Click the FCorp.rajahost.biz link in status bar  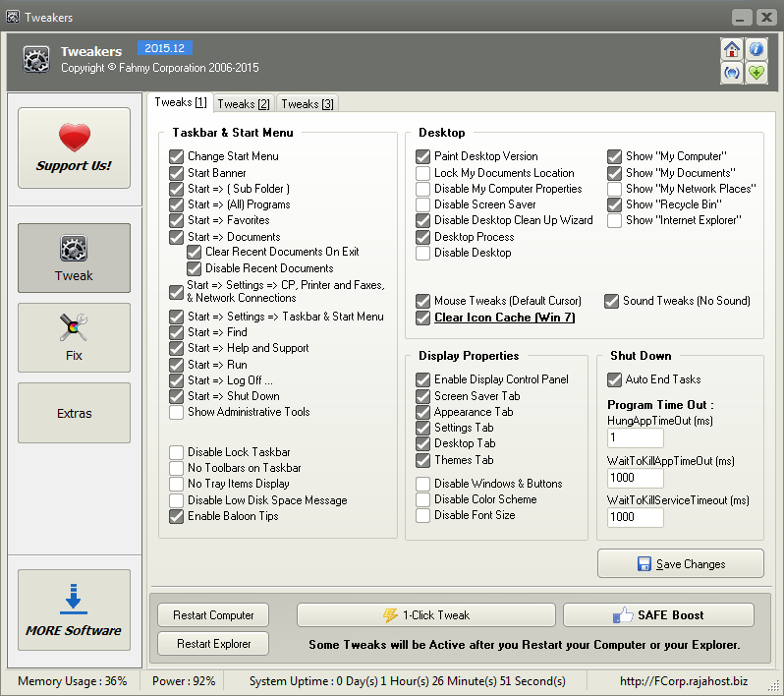(684, 681)
